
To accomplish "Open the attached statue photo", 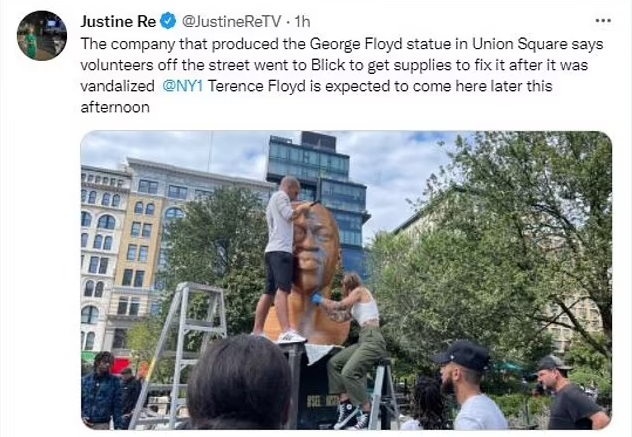I will pos(346,280).
